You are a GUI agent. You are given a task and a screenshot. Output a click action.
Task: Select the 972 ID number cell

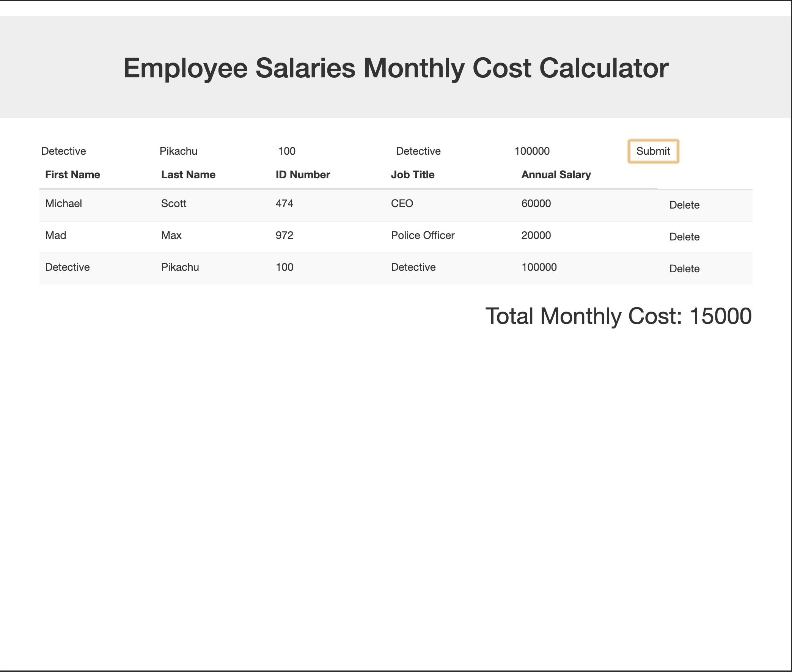[284, 236]
